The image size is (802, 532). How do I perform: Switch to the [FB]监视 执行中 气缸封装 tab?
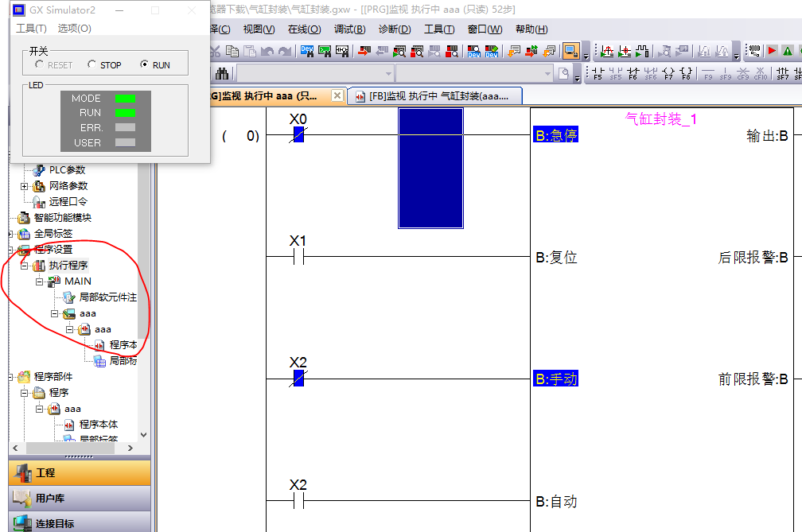click(436, 95)
